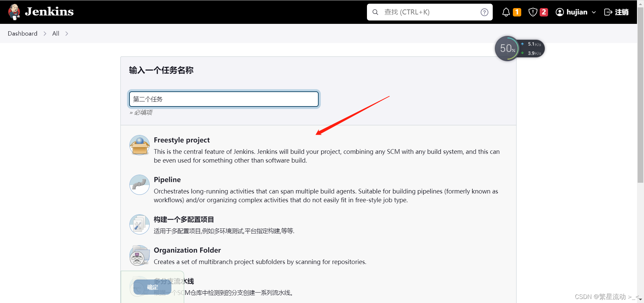
Task: Open the search help question-mark icon
Action: click(x=484, y=12)
